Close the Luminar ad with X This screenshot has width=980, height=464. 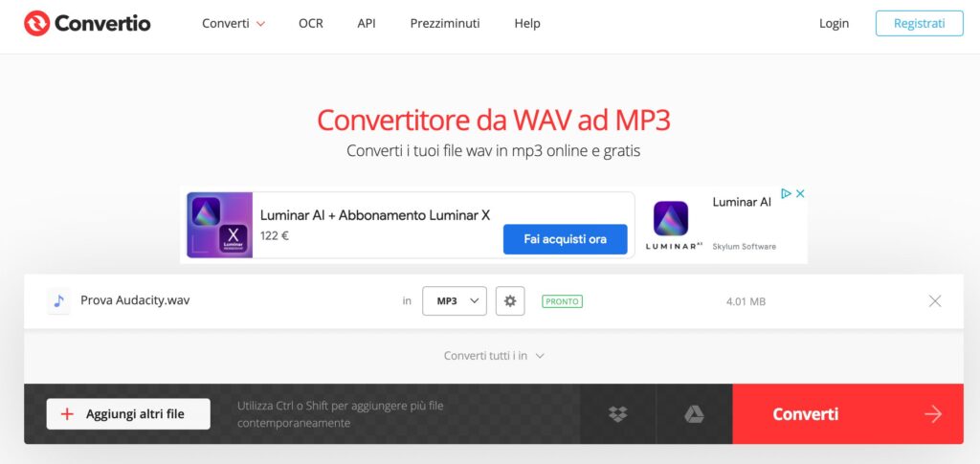pos(799,193)
